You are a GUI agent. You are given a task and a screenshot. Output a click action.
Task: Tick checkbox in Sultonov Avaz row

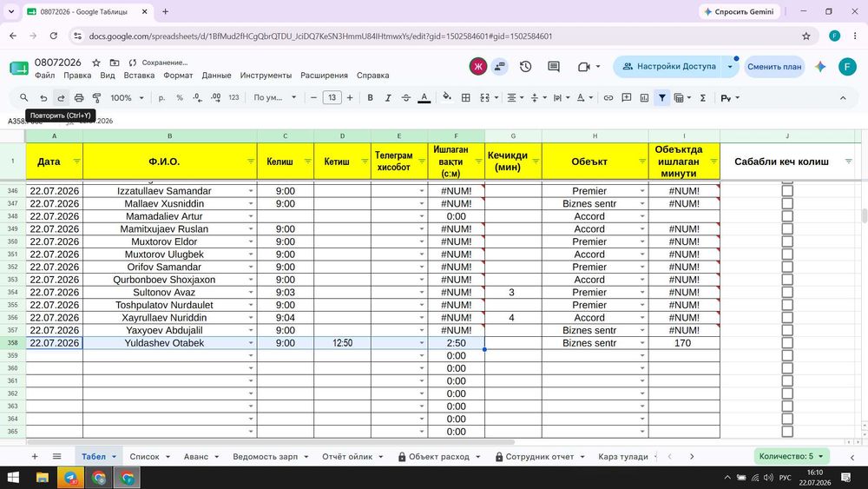787,293
